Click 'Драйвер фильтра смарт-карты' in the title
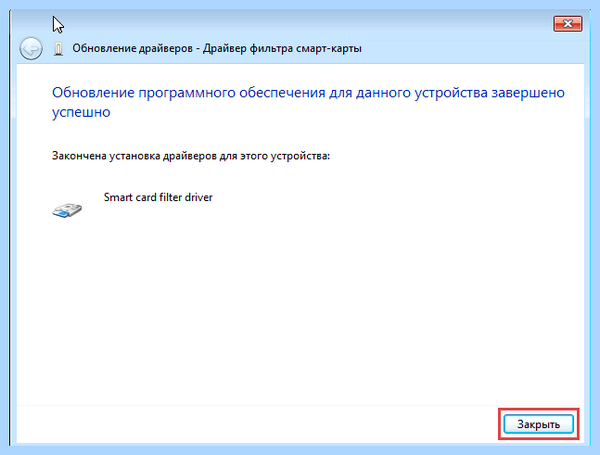600x455 pixels. [x=282, y=49]
